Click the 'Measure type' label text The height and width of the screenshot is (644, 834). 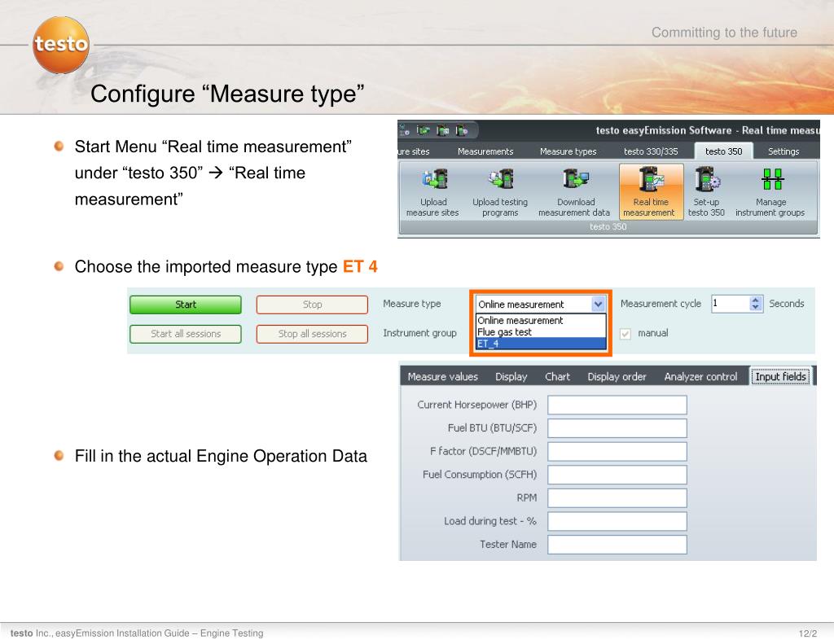[x=411, y=304]
